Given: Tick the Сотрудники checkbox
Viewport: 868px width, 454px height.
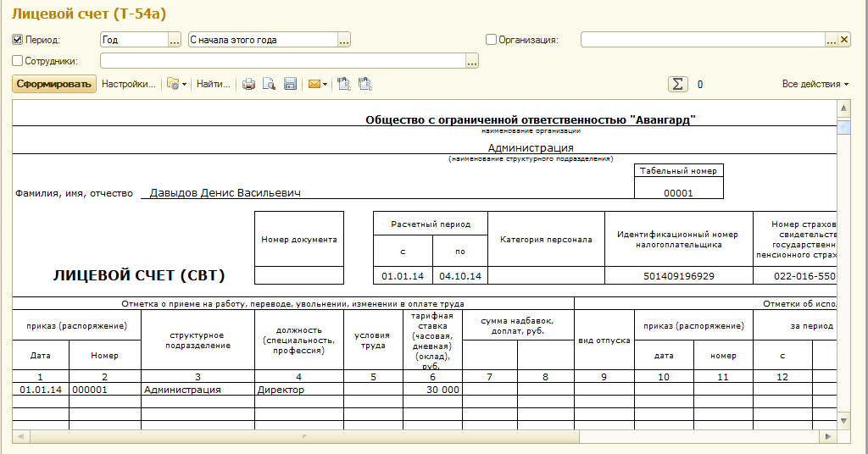Looking at the screenshot, I should 18,61.
